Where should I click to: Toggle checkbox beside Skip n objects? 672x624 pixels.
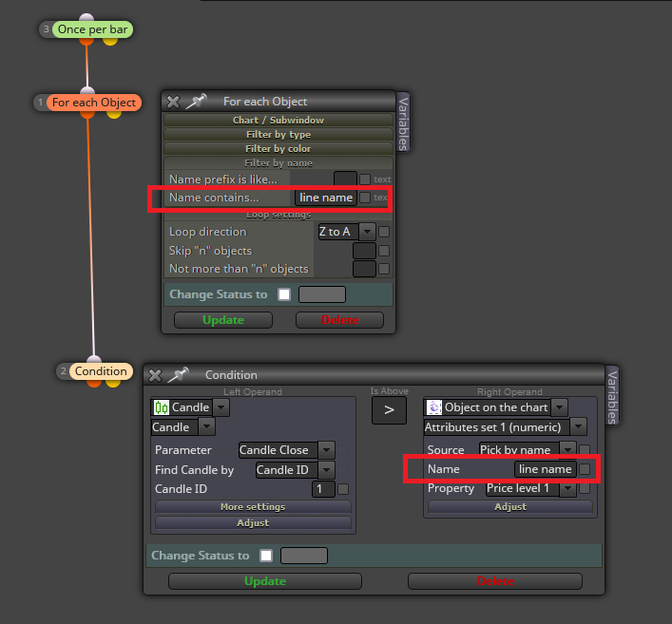pyautogui.click(x=384, y=251)
